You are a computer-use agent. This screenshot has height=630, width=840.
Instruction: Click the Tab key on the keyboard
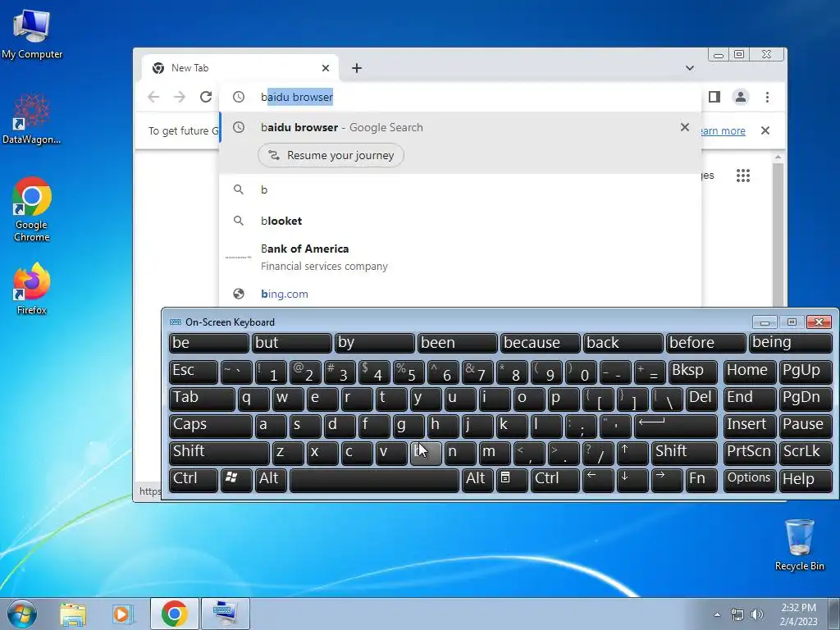tap(202, 399)
